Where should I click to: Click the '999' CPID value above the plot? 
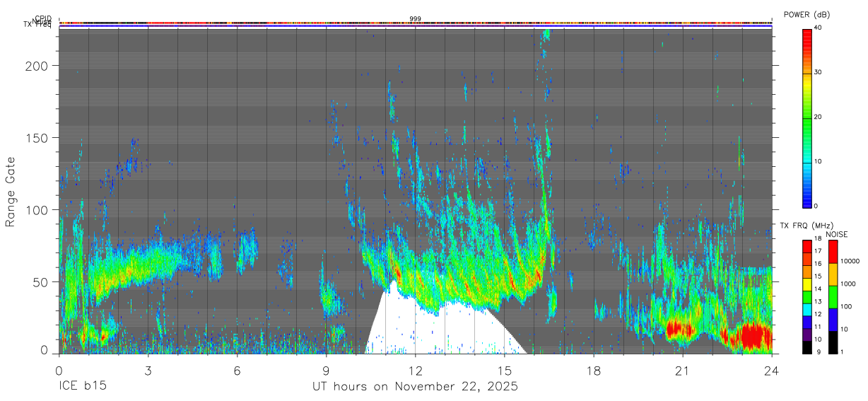pos(415,18)
